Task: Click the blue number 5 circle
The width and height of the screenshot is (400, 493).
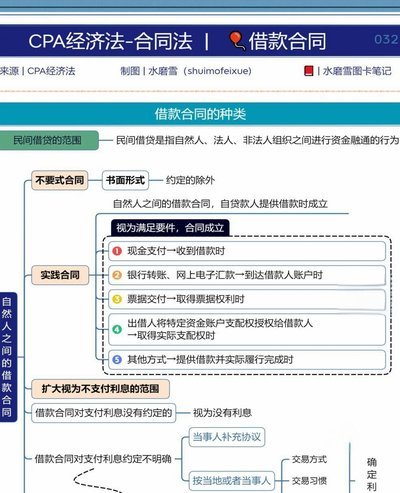Action: click(x=117, y=360)
